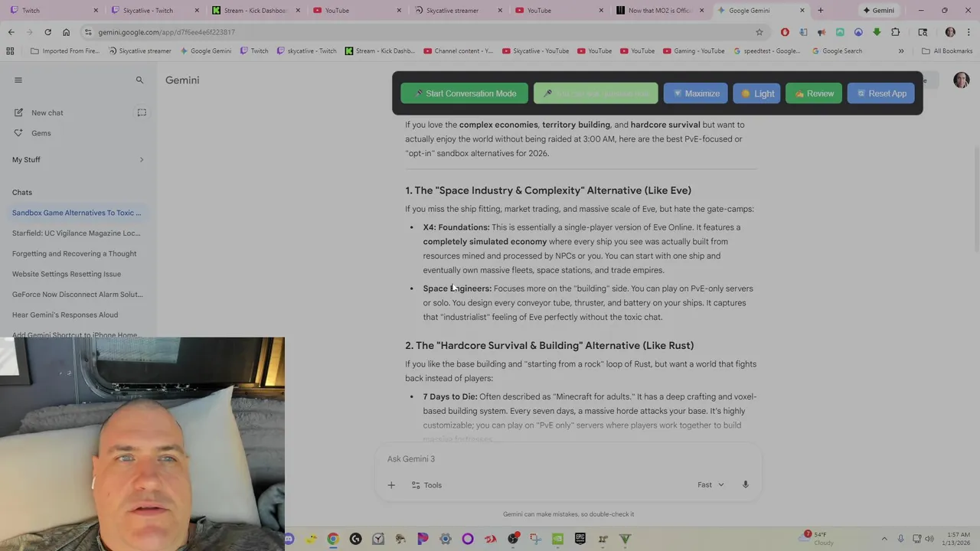
Task: Open chat Website Settings Resetting Issue
Action: 67,274
